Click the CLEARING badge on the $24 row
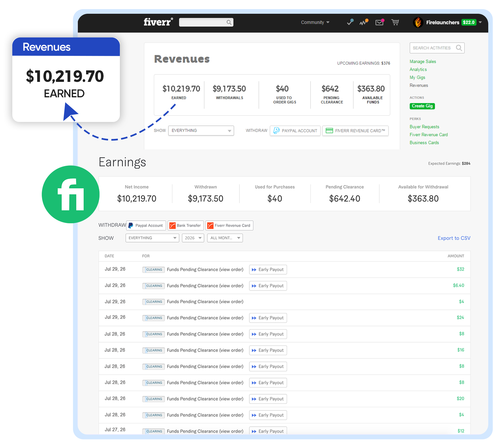The height and width of the screenshot is (448, 504). coord(154,318)
